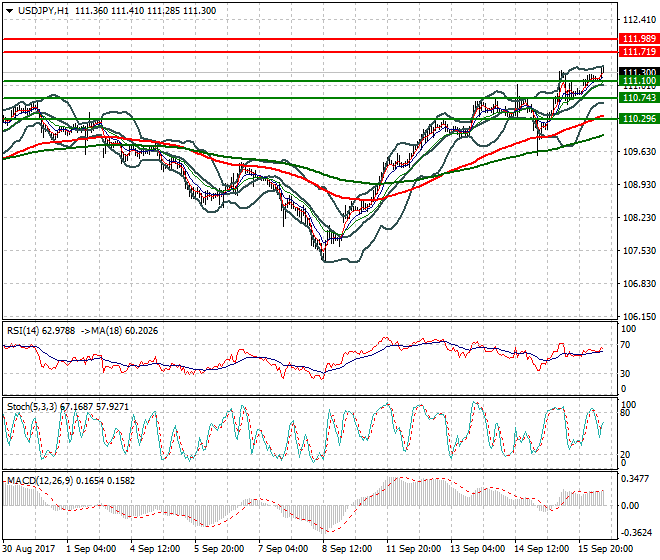Click the RSI scale value 70
This screenshot has width=660, height=560.
[x=625, y=345]
